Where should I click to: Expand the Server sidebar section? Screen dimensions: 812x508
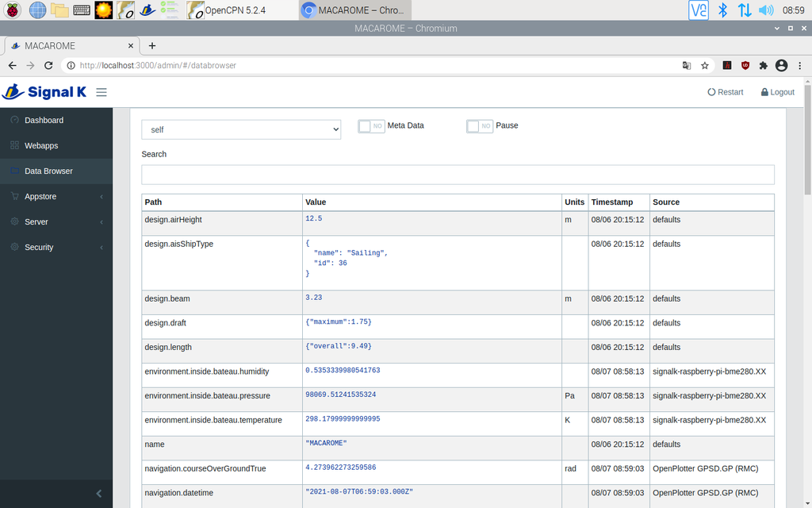click(x=56, y=222)
